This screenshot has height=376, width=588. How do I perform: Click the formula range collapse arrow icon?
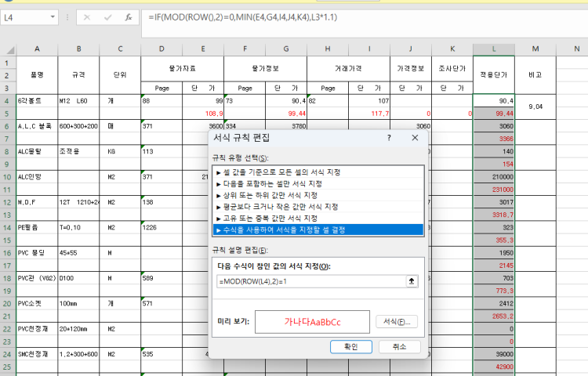click(412, 281)
